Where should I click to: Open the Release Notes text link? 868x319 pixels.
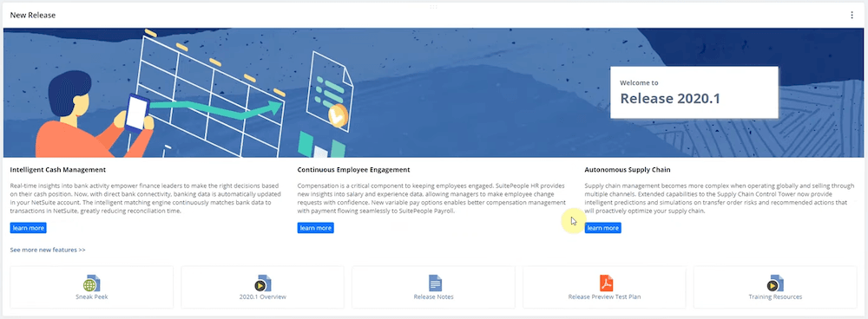433,296
